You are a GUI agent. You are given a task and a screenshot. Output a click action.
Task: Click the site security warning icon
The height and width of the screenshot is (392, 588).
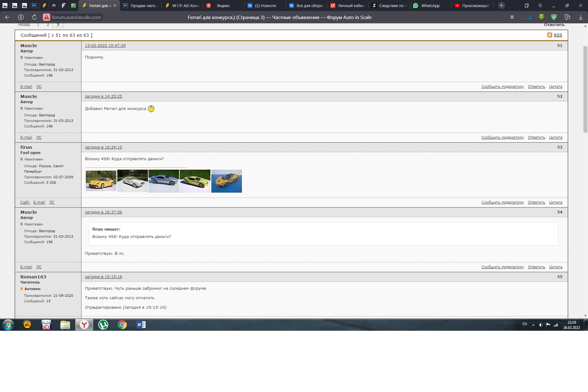click(47, 17)
